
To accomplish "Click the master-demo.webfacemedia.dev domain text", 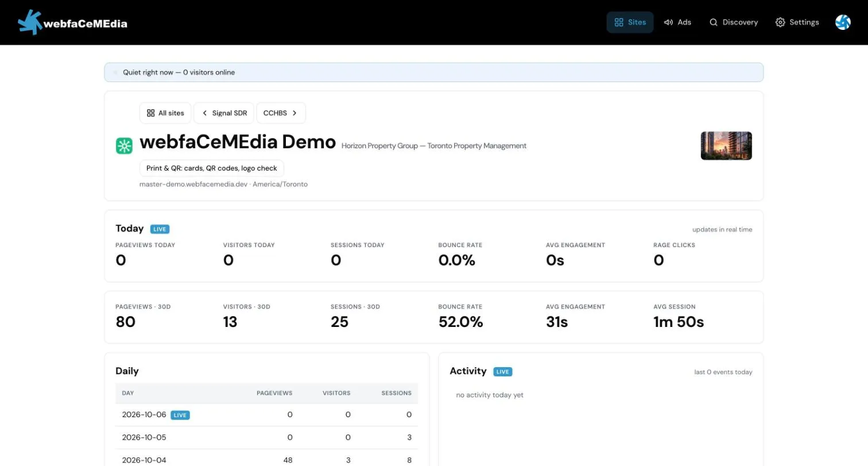I will 193,184.
